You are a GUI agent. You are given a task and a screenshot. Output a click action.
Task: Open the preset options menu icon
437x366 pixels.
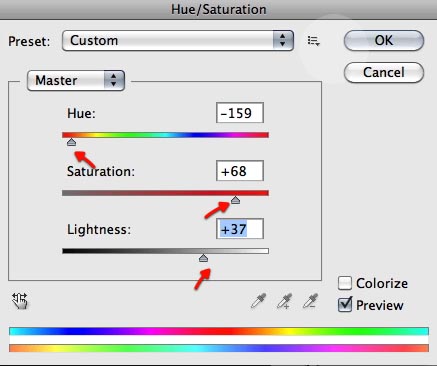313,41
